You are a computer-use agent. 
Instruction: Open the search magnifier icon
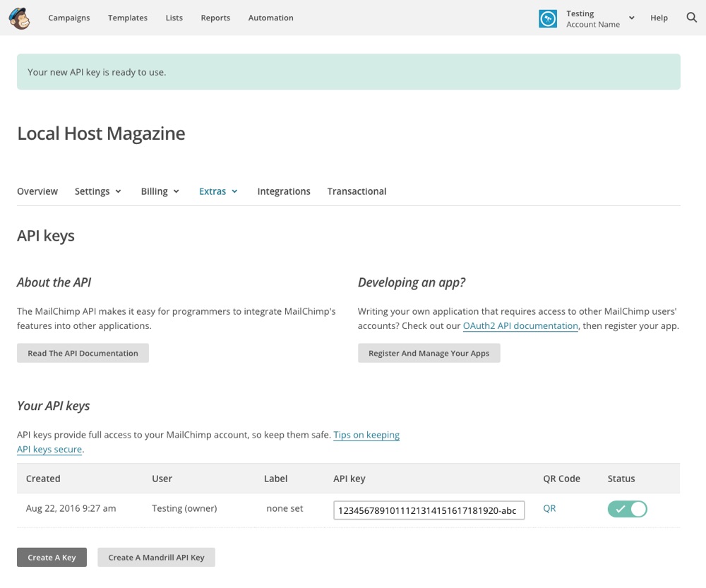coord(692,18)
